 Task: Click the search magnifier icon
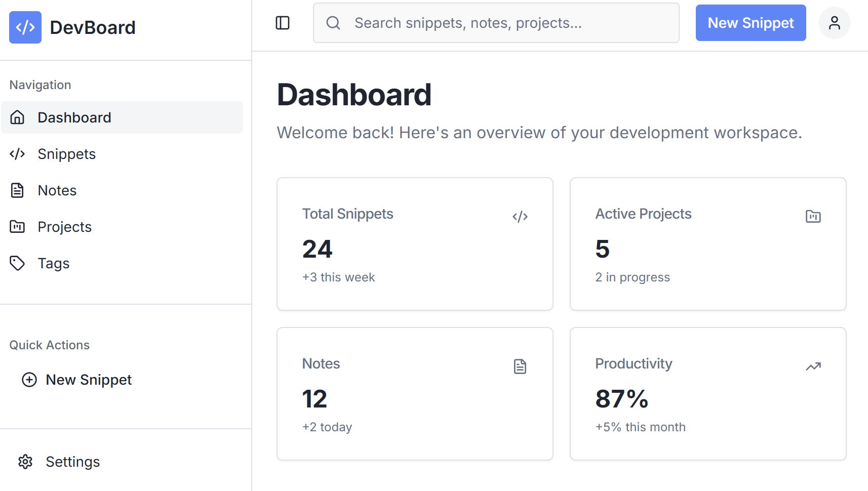(333, 23)
